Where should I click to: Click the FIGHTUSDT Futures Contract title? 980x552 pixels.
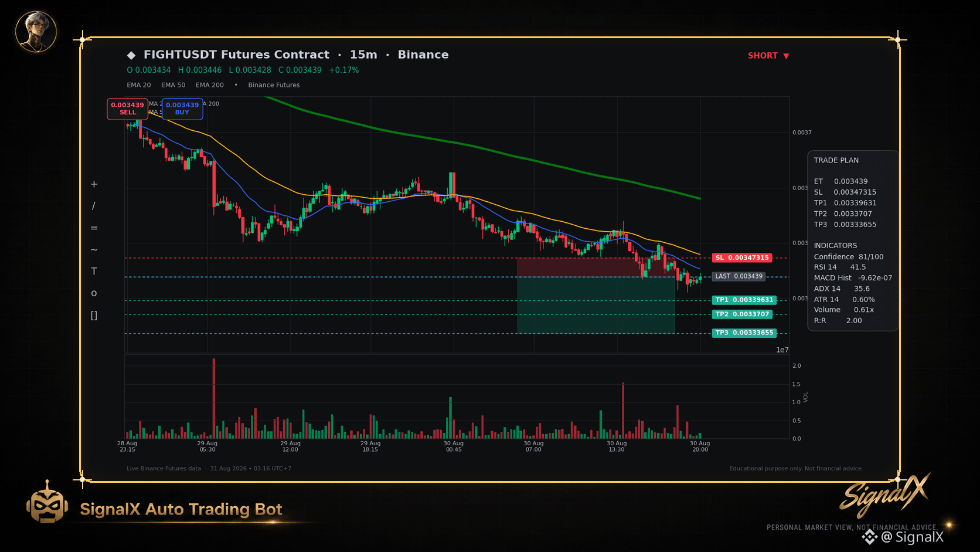(237, 55)
